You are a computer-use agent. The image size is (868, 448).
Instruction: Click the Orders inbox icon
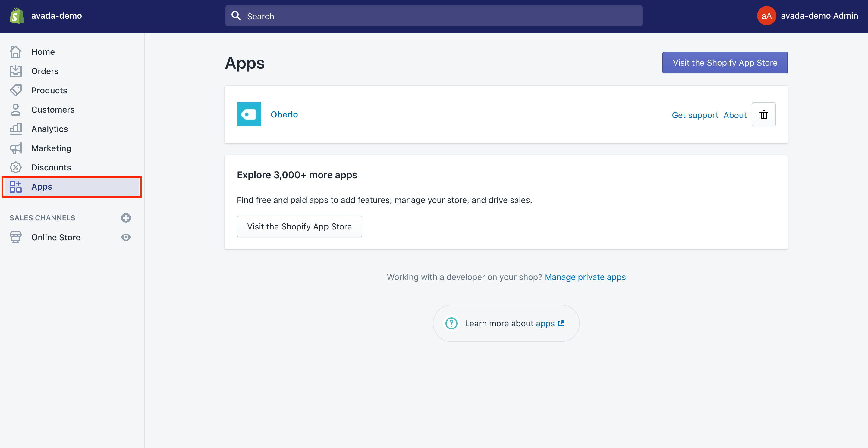[15, 71]
